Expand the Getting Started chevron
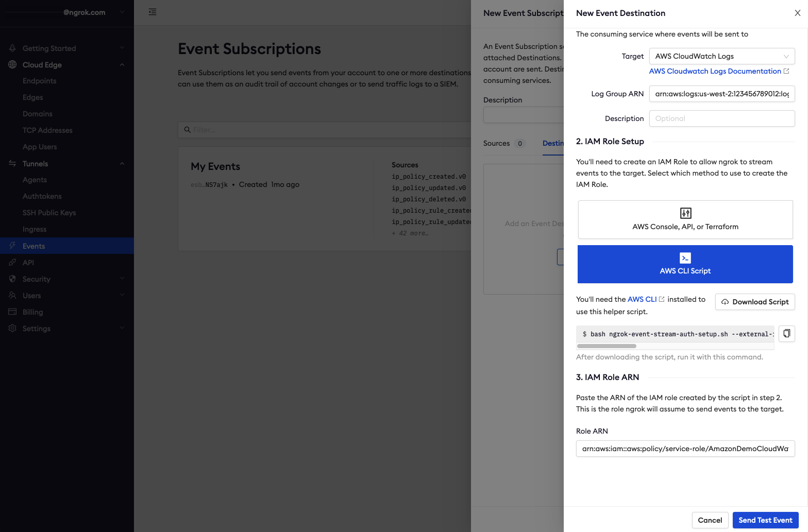The height and width of the screenshot is (532, 808). tap(122, 48)
